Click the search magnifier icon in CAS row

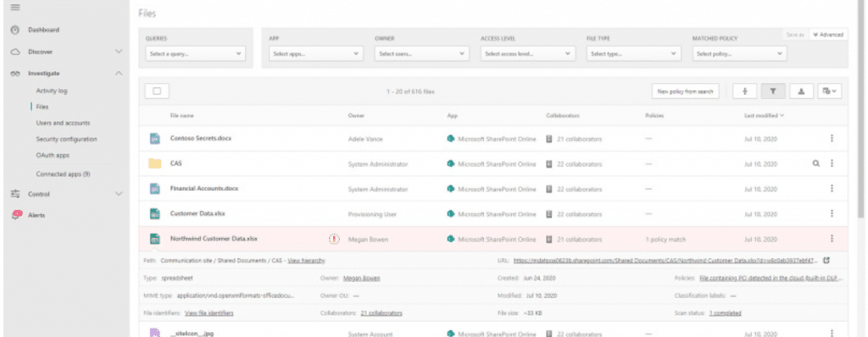816,163
